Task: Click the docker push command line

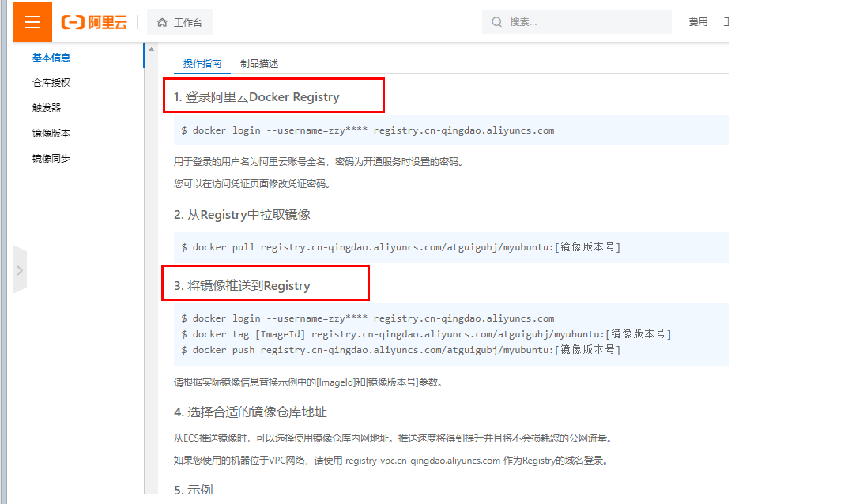Action: pyautogui.click(x=401, y=350)
